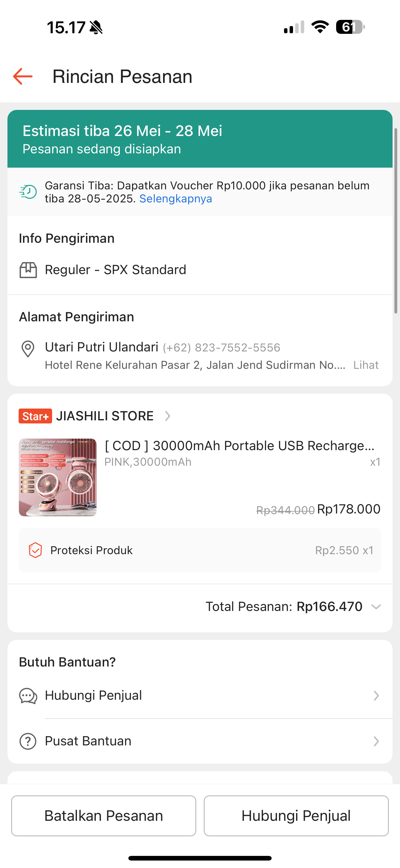400x868 pixels.
Task: Open the Hubungi Penjual row chevron
Action: point(376,696)
